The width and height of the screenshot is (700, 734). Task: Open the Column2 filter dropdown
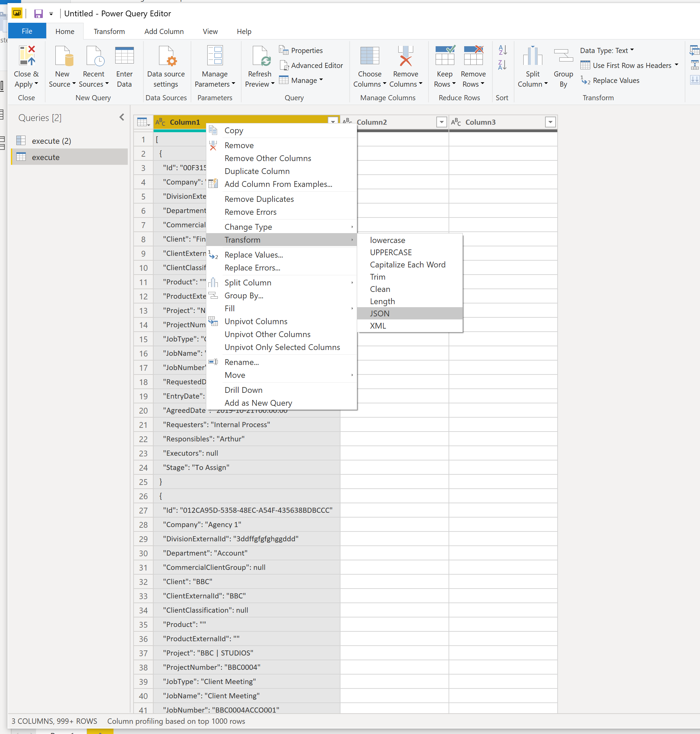coord(441,122)
